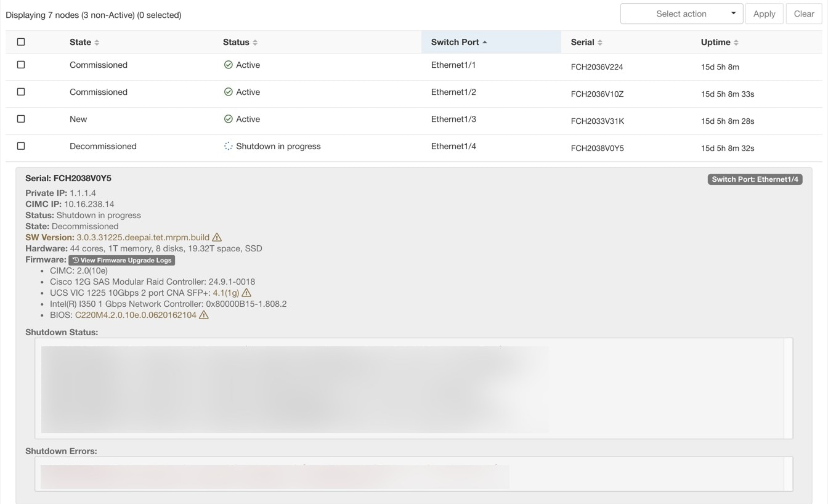Open the Select action dropdown
Screen dimensions: 828x504
(x=681, y=14)
